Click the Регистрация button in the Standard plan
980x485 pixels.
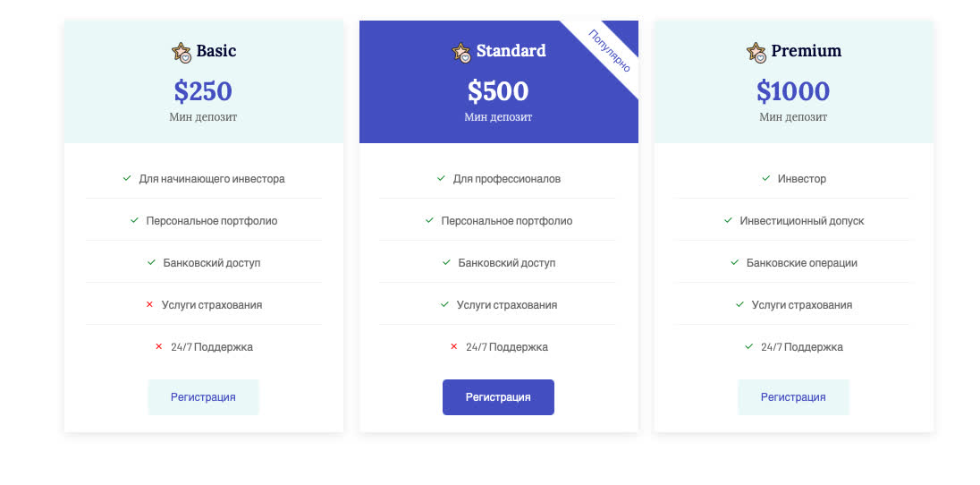pyautogui.click(x=498, y=396)
